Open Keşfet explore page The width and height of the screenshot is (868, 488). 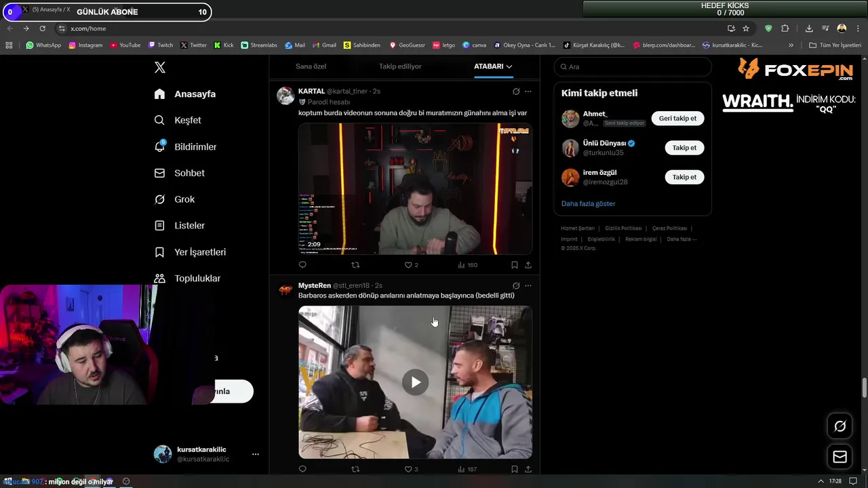[x=178, y=120]
